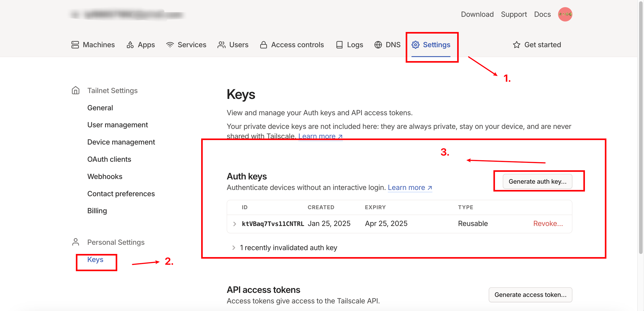Click Generate access token button

530,294
